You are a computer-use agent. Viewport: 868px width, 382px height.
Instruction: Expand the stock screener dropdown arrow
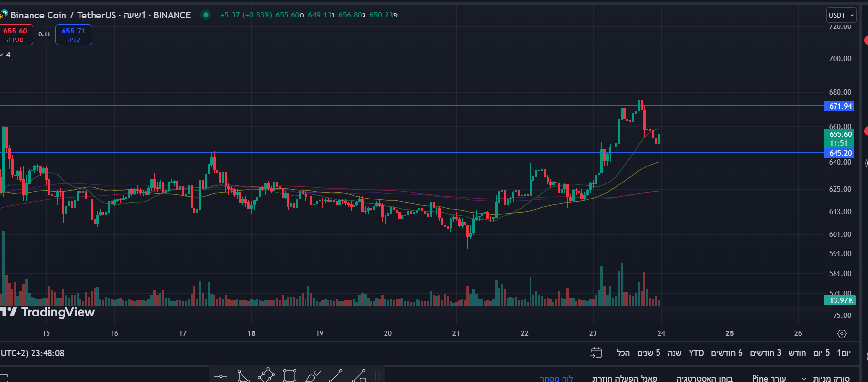point(804,379)
